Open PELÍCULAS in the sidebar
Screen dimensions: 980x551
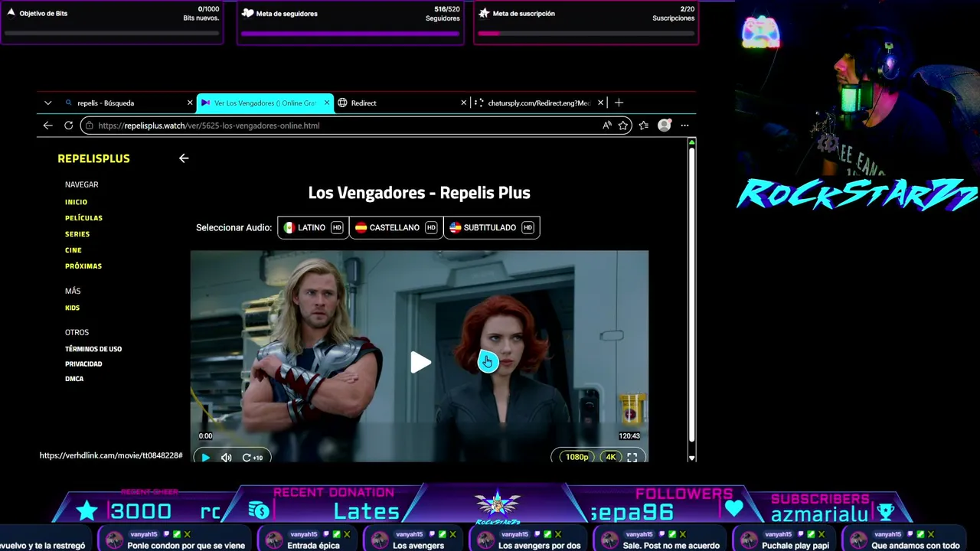(83, 218)
